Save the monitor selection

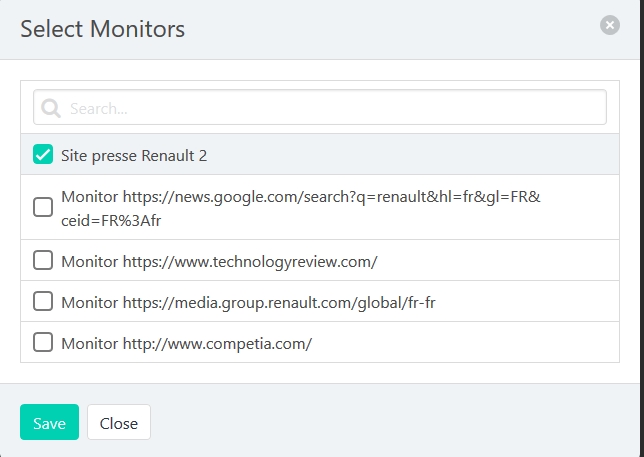point(49,422)
